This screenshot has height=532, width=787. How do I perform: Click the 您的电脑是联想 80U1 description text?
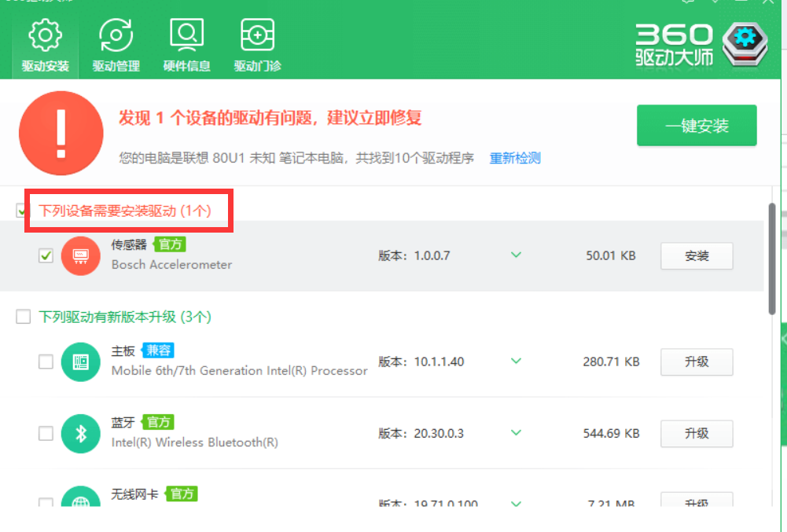[x=296, y=158]
